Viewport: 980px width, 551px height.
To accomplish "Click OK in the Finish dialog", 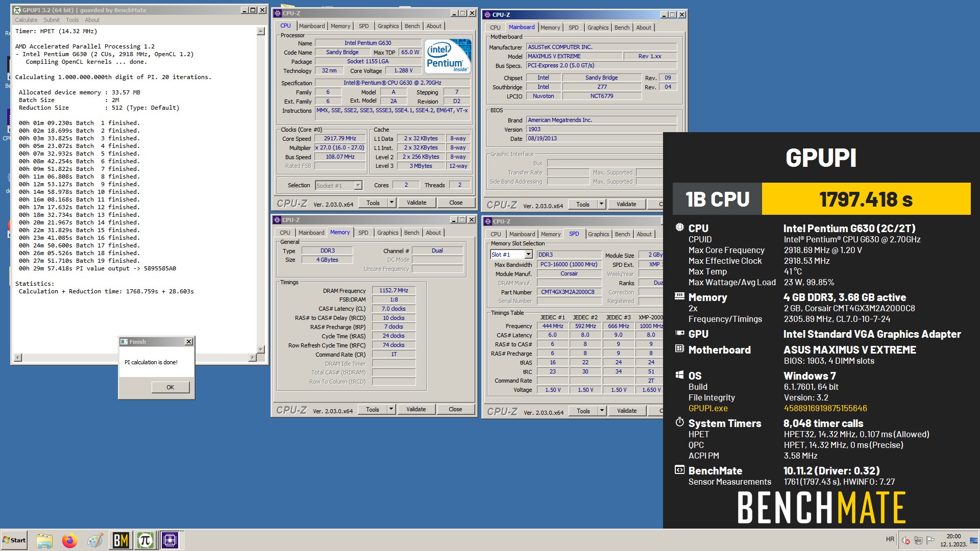I will coord(170,387).
